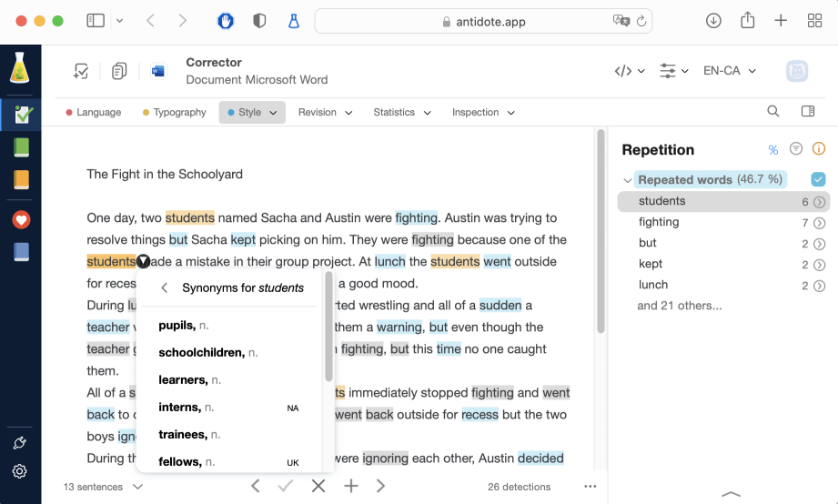
Task: Switch to the Typography tab
Action: point(175,112)
